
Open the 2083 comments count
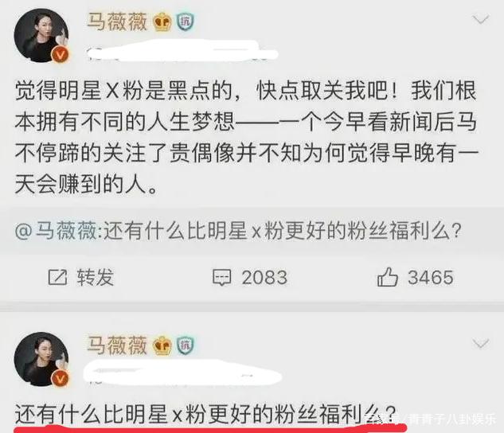pyautogui.click(x=264, y=278)
